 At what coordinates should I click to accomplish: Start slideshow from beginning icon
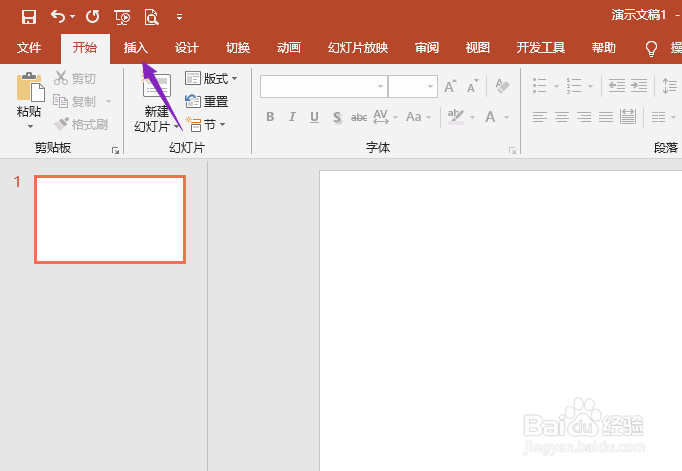pyautogui.click(x=122, y=17)
